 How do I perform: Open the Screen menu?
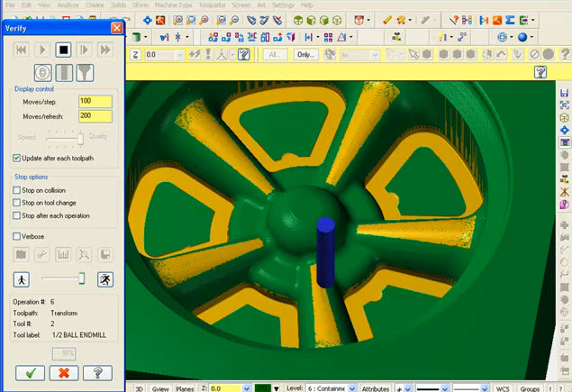pos(241,5)
